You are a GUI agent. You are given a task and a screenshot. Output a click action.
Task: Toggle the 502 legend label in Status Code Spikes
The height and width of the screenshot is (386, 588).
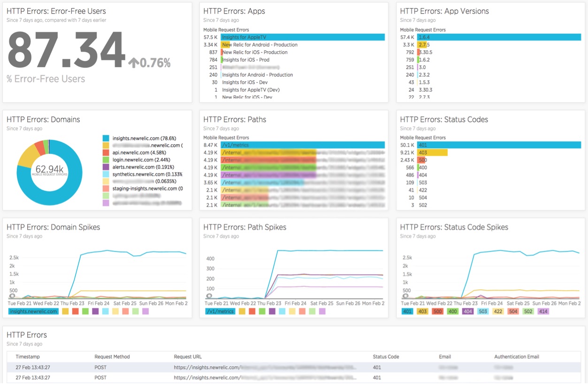(528, 311)
